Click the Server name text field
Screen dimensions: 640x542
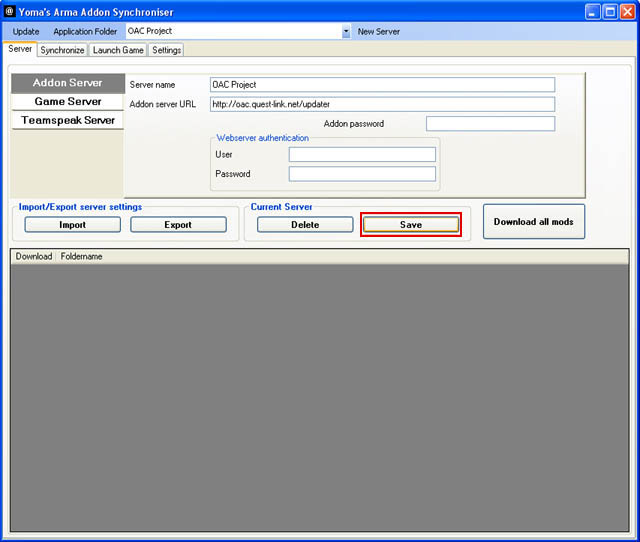pyautogui.click(x=382, y=85)
